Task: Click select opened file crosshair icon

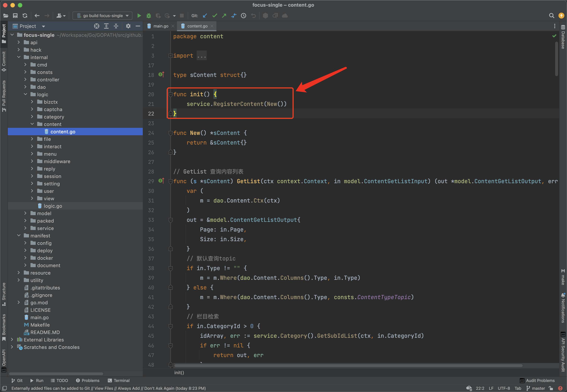Action: [x=97, y=26]
